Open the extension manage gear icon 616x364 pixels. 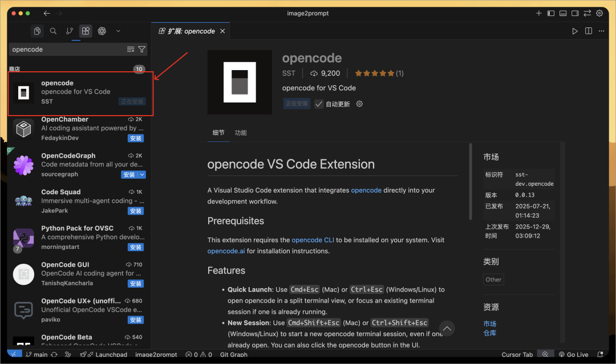pos(359,104)
